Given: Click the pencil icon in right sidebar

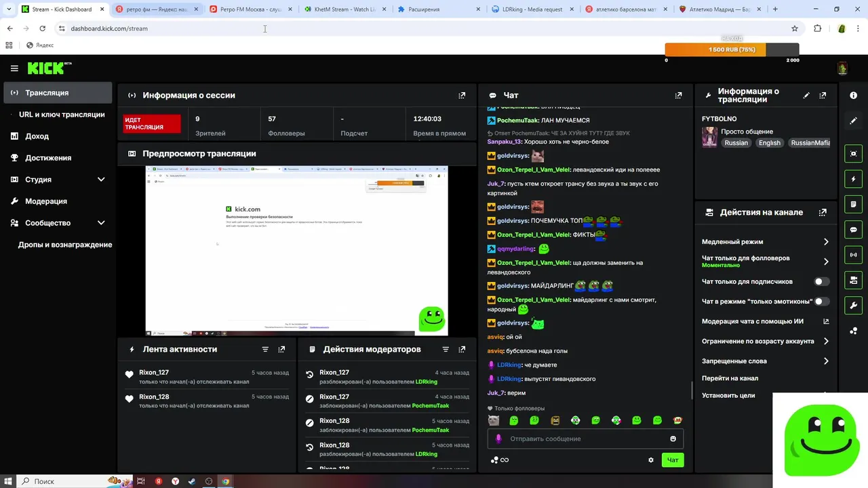Looking at the screenshot, I should (x=853, y=121).
